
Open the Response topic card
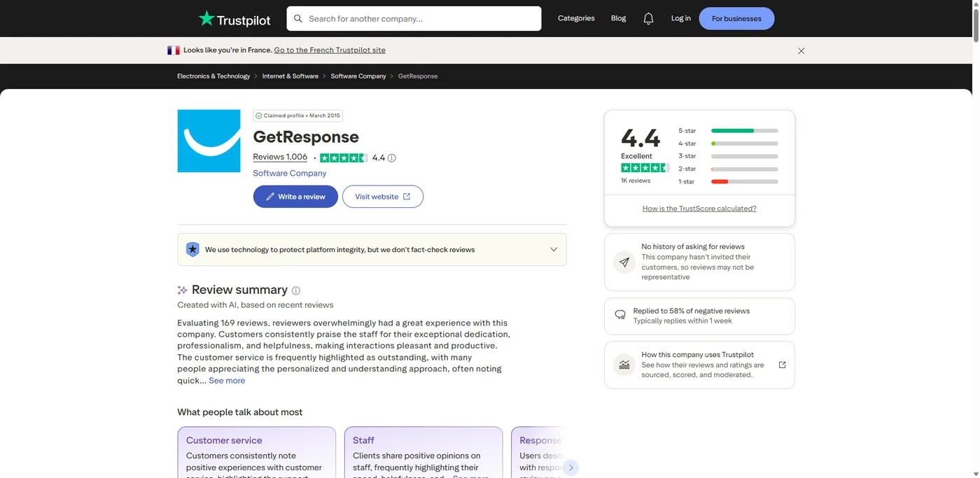[538, 453]
